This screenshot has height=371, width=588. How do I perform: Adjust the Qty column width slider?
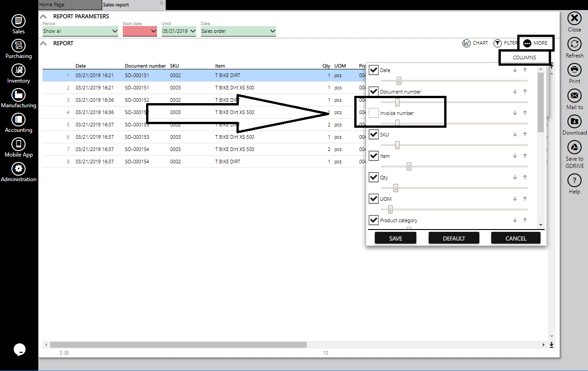395,188
